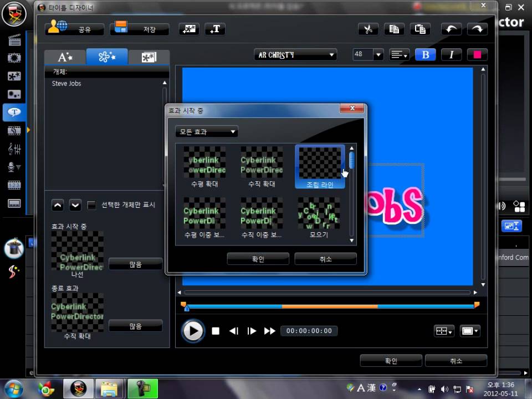532x399 pixels.
Task: Toggle italic formatting button
Action: pyautogui.click(x=452, y=55)
